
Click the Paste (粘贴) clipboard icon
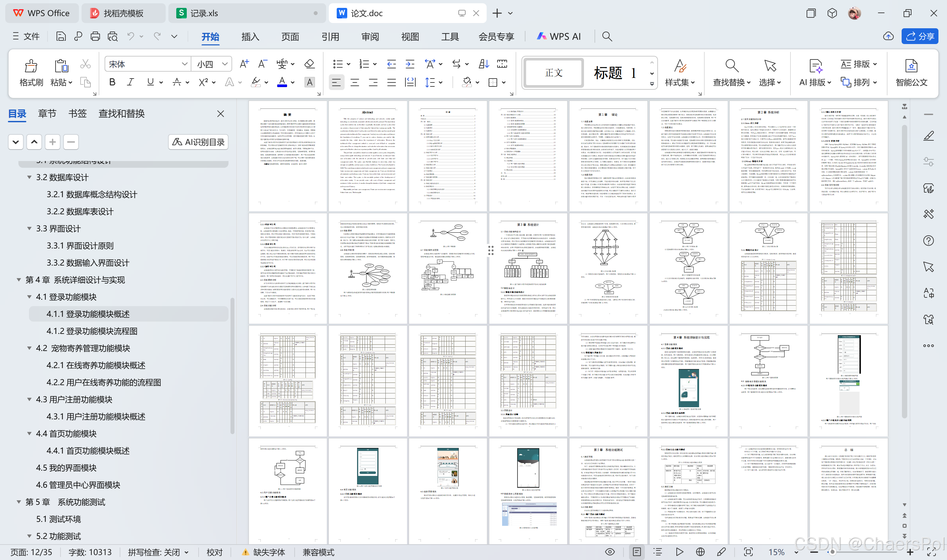[61, 66]
